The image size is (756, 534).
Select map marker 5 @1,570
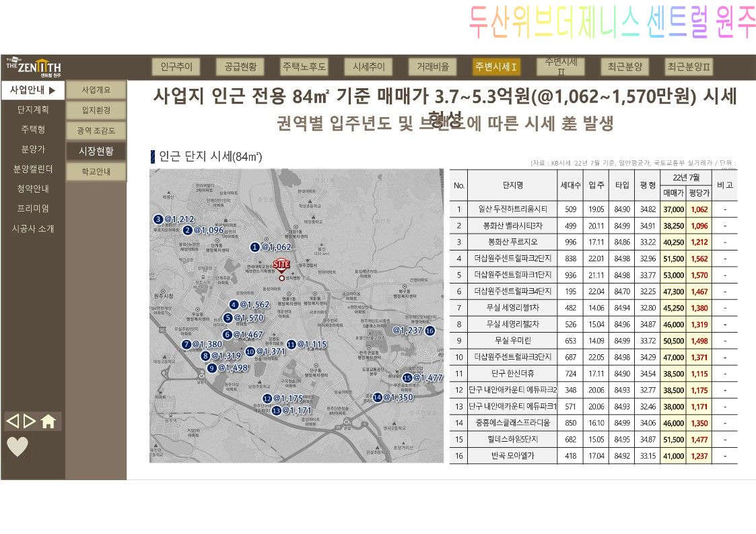point(244,318)
